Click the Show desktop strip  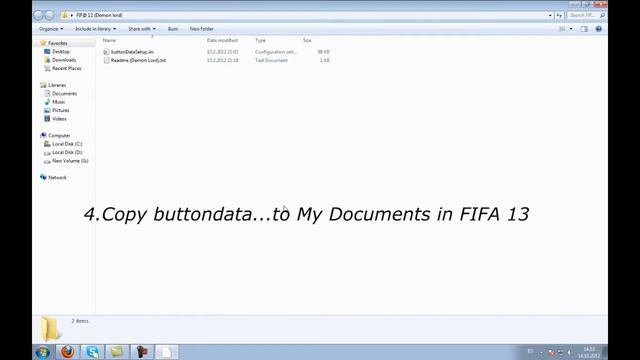605,352
